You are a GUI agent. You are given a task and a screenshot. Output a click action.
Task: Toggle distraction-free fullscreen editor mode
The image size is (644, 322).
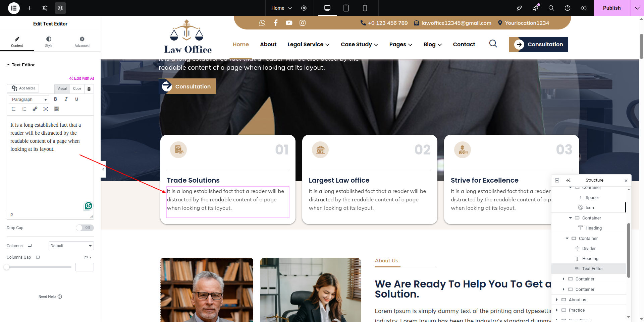coord(46,109)
